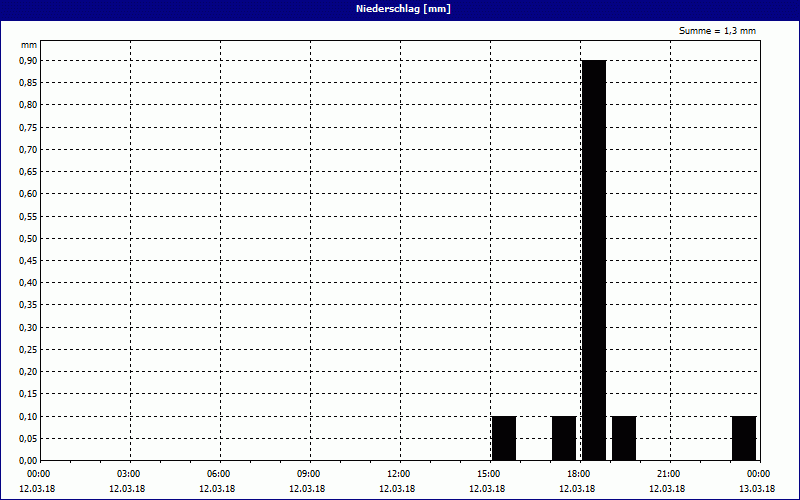Select the 15:00 time axis label

pyautogui.click(x=488, y=473)
